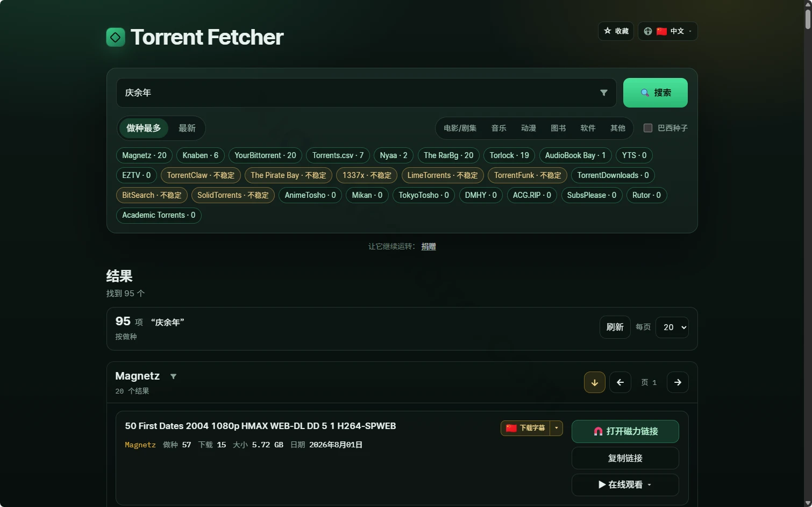Click the 刷新 refresh button
This screenshot has width=812, height=507.
(x=615, y=327)
